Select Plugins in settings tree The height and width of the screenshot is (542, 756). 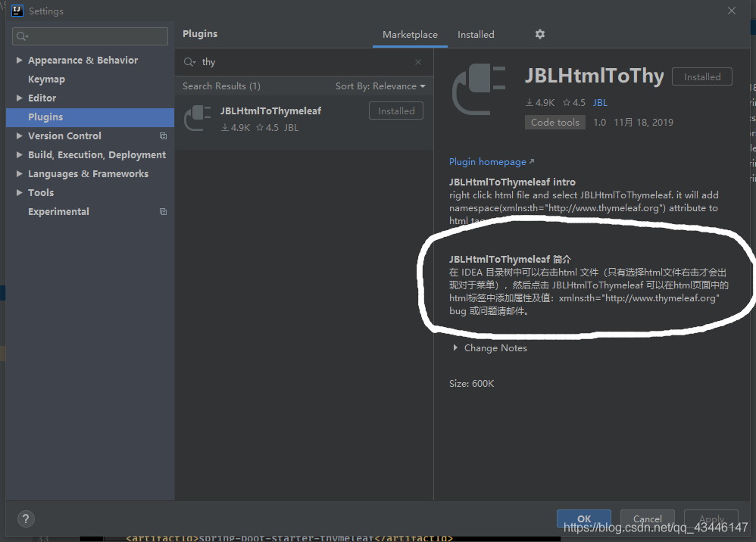click(x=45, y=117)
